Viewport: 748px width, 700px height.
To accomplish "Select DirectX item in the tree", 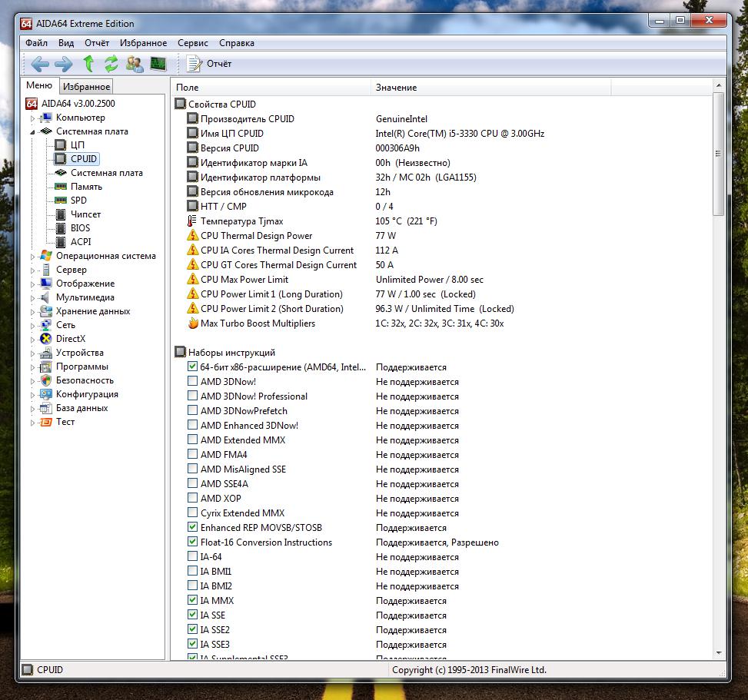I will pyautogui.click(x=70, y=339).
